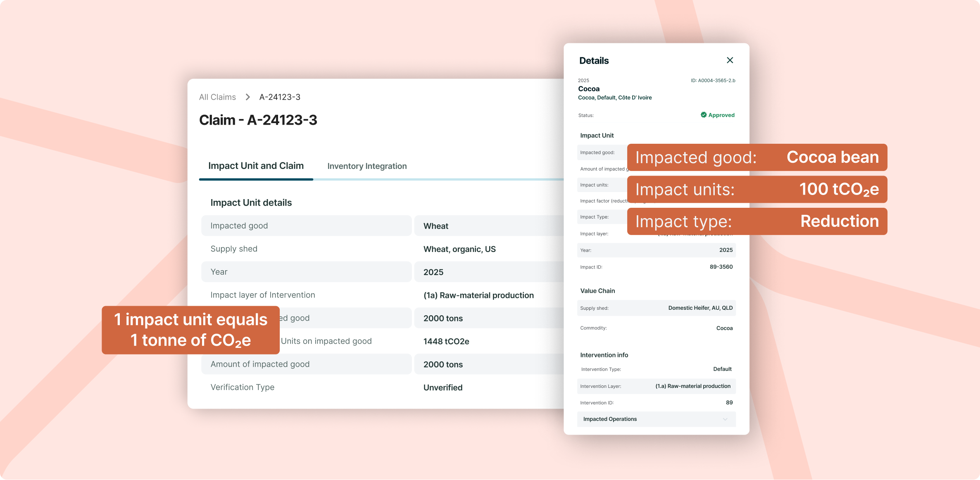Click the 1 impact unit equals callout
980x480 pixels.
point(190,330)
